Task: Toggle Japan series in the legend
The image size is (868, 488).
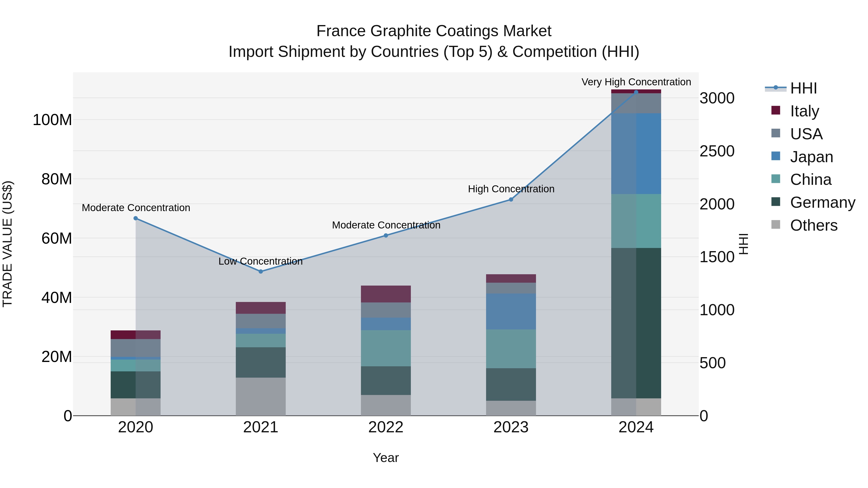Action: (x=802, y=157)
